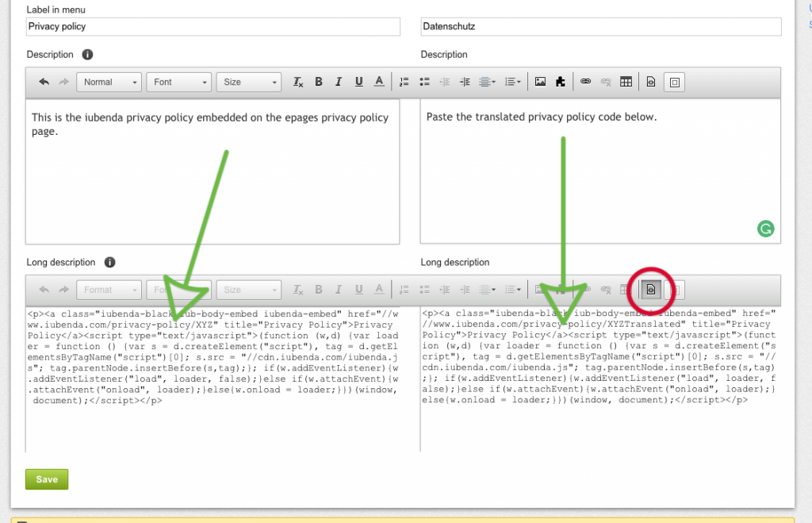Insert a link using the chain icon

click(586, 82)
